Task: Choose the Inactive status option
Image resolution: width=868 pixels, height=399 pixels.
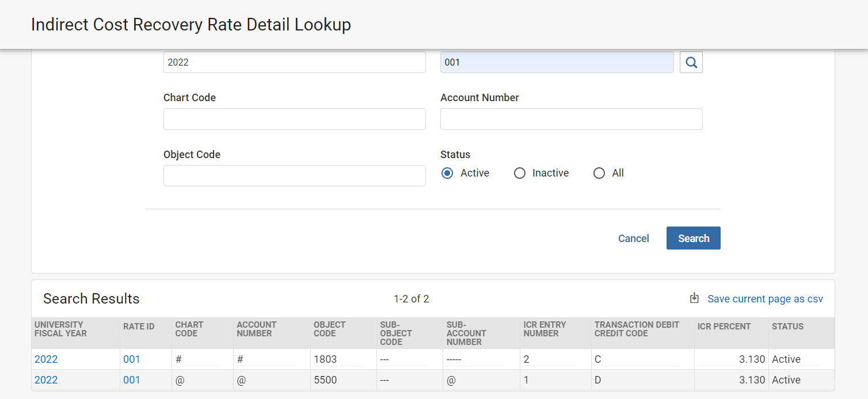Action: [x=520, y=172]
